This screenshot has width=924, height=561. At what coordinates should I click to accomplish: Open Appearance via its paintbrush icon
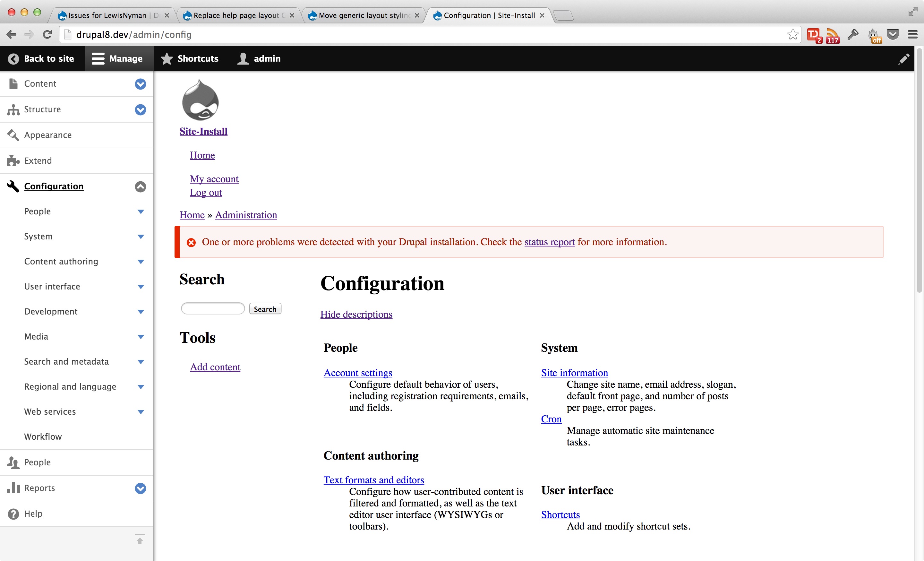pos(13,135)
